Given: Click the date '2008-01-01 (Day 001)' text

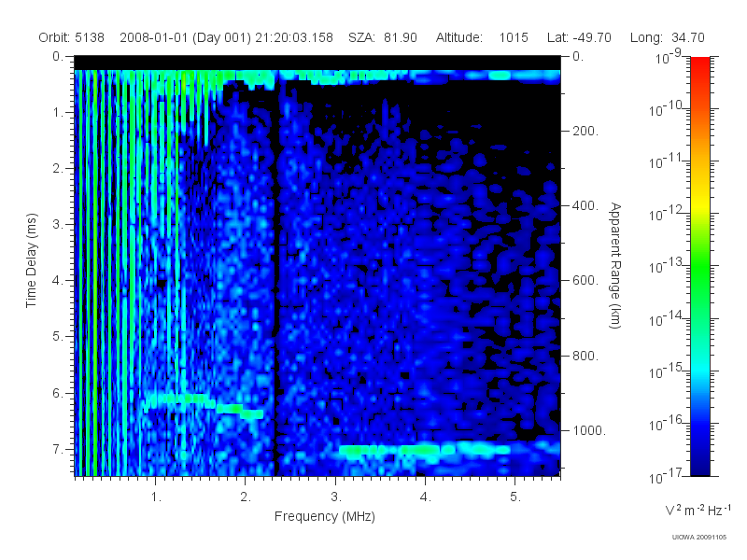Looking at the screenshot, I should [185, 37].
